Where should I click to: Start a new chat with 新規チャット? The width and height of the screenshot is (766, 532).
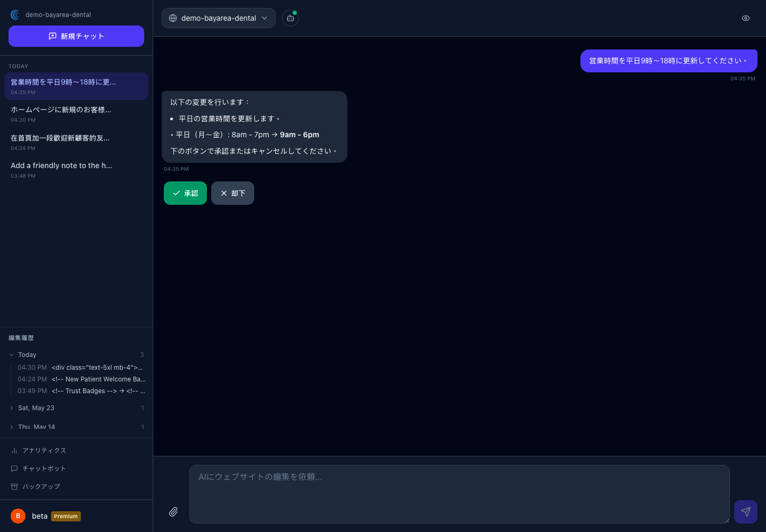click(76, 36)
